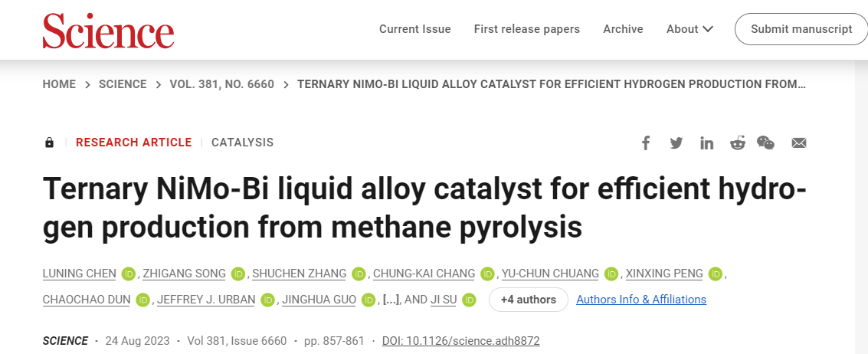Open VOL. 381, NO. 6660 breadcrumb
The width and height of the screenshot is (868, 354).
(221, 84)
